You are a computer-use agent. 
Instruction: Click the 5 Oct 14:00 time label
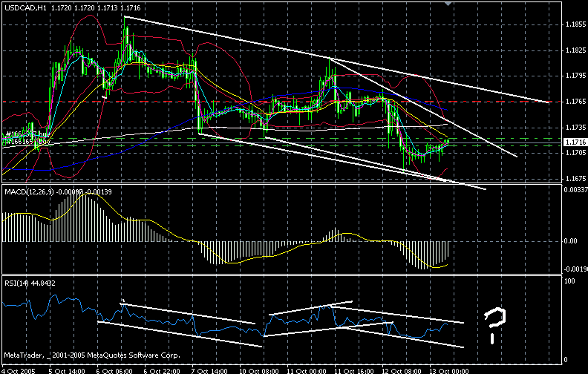67,371
